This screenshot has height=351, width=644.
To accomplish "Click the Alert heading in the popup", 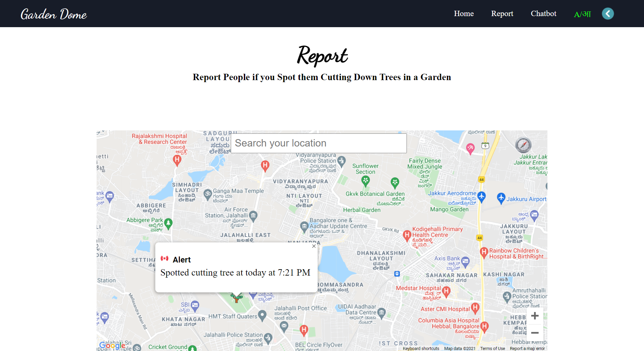I will pos(181,260).
